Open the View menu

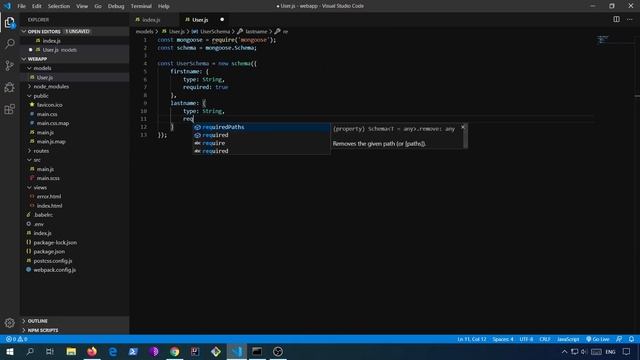(82, 6)
